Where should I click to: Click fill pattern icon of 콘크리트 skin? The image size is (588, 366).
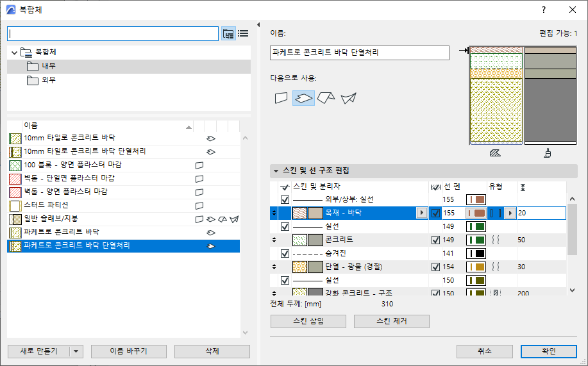(x=299, y=240)
